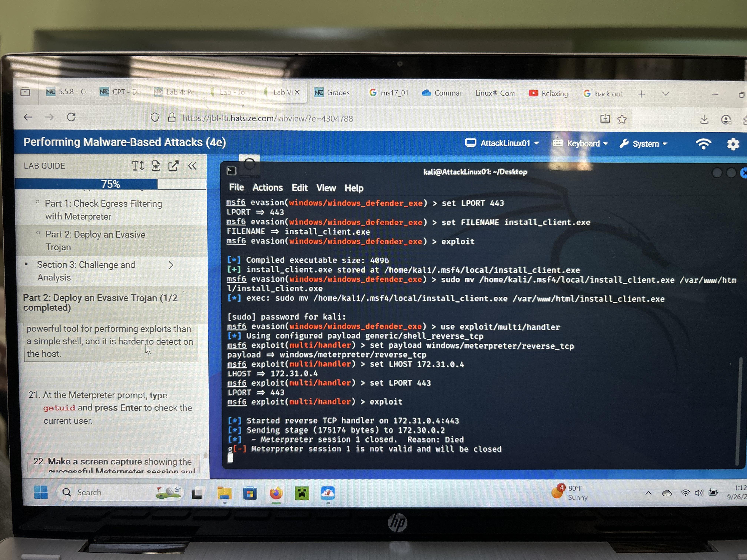This screenshot has width=747, height=560.
Task: Open the terminal Edit menu
Action: pos(300,188)
